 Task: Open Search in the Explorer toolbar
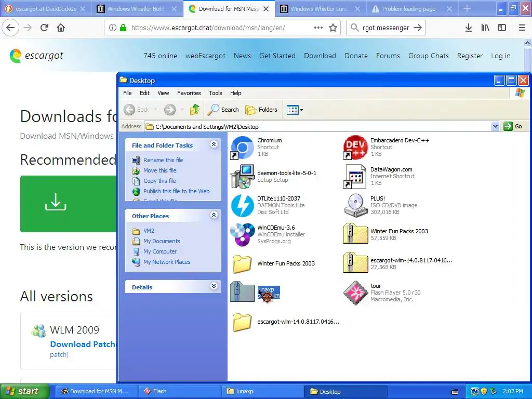pos(223,110)
